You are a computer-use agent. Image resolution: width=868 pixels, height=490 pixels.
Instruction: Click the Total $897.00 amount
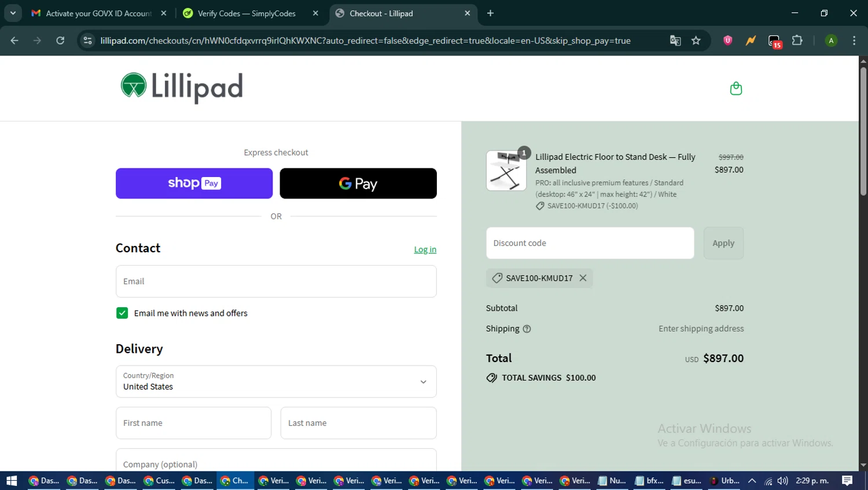coord(723,358)
